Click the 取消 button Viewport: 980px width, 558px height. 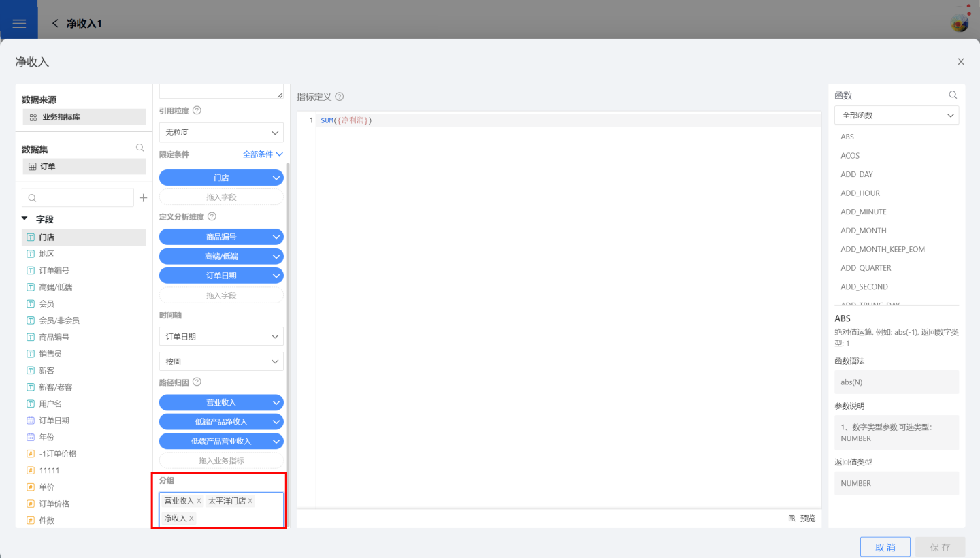click(x=885, y=547)
